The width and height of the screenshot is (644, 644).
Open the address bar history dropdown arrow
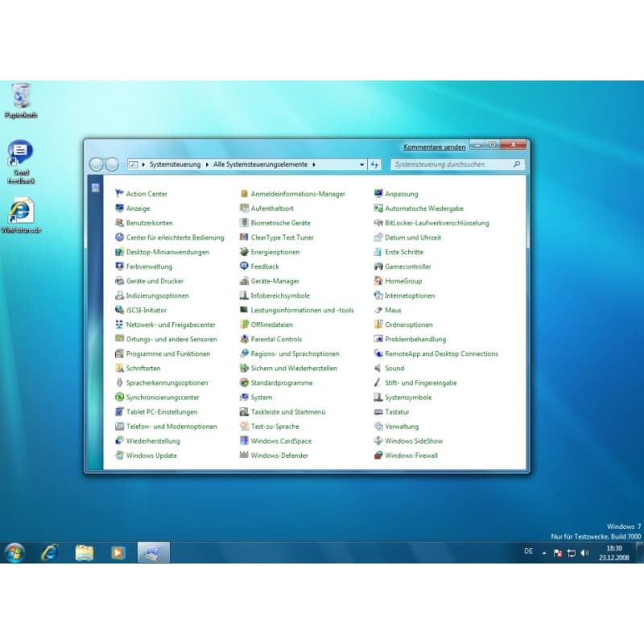[361, 165]
